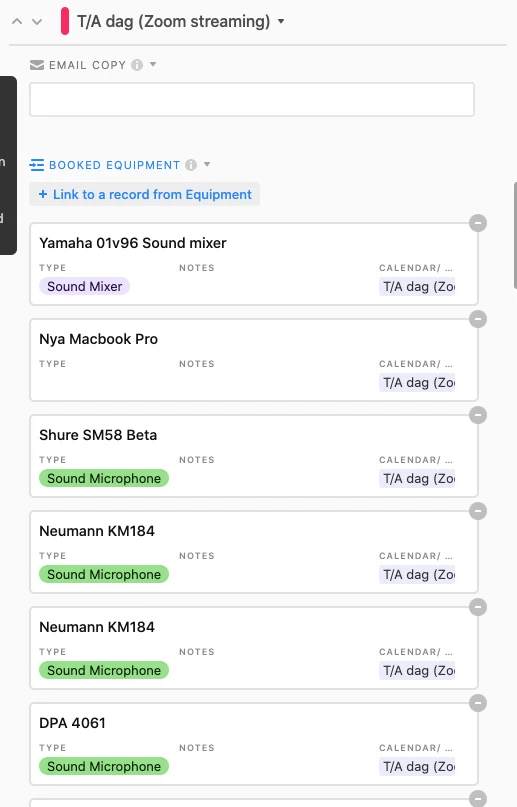Open Yamaha 01v96 Sound mixer record
Screen dimensions: 517x807
click(x=254, y=264)
